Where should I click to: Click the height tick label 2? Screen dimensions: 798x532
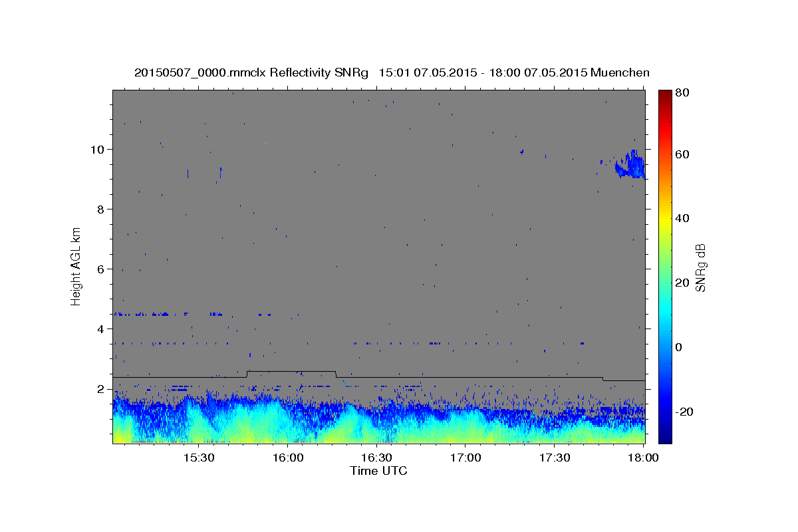[x=102, y=388]
